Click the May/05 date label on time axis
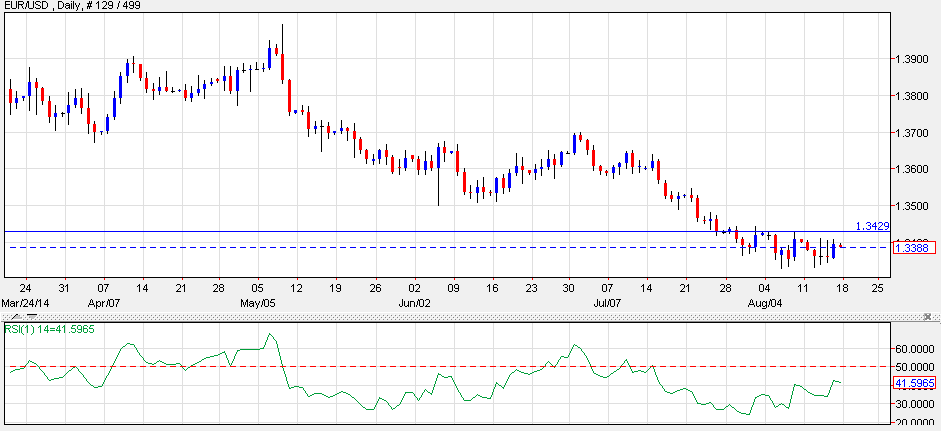 pos(257,301)
